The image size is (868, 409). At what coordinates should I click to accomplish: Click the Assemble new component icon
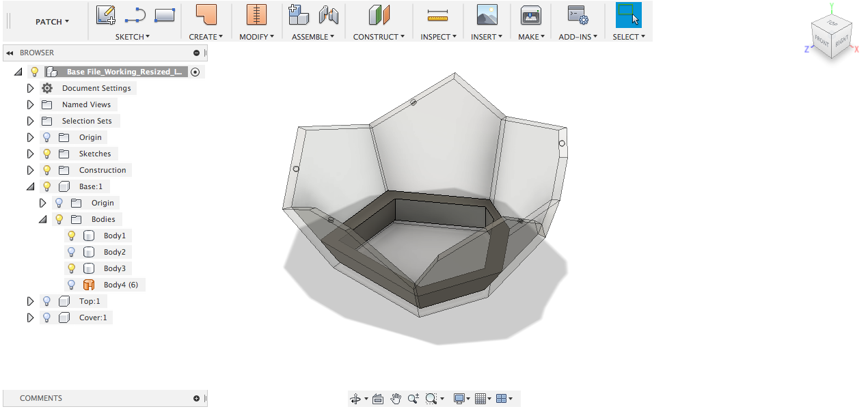tap(298, 15)
